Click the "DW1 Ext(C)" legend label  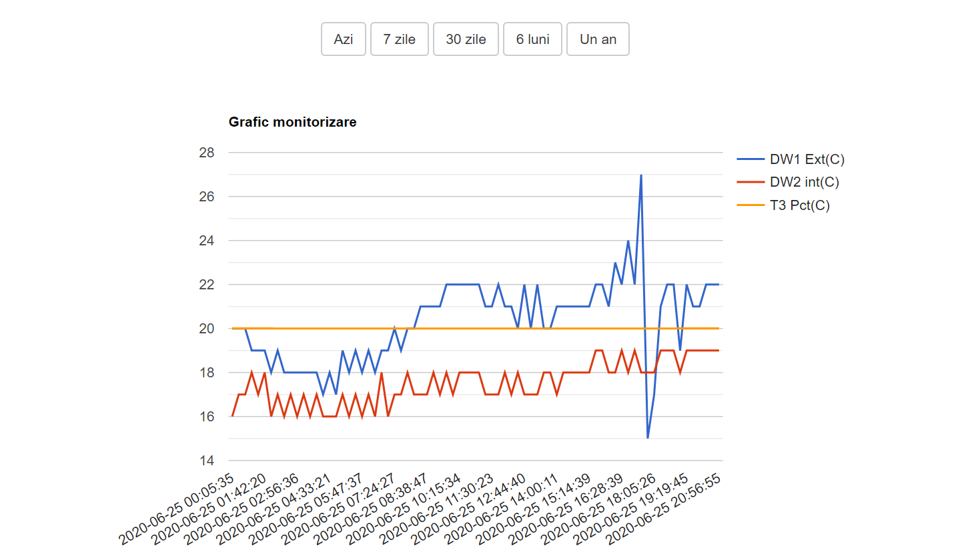(807, 159)
